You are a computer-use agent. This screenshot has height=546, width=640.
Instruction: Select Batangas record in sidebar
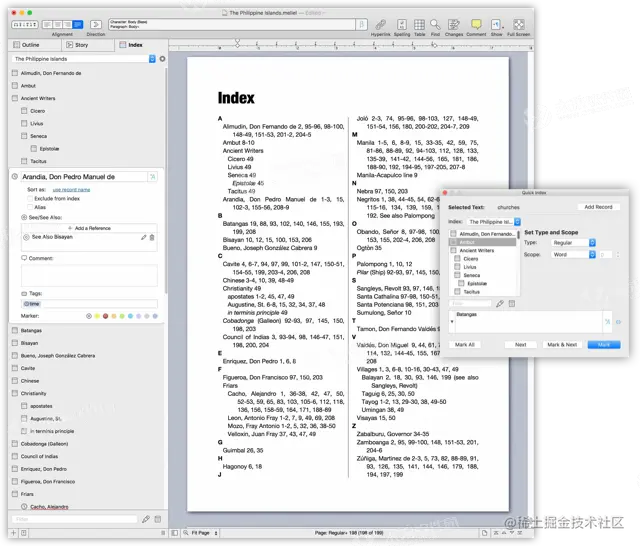coord(31,331)
